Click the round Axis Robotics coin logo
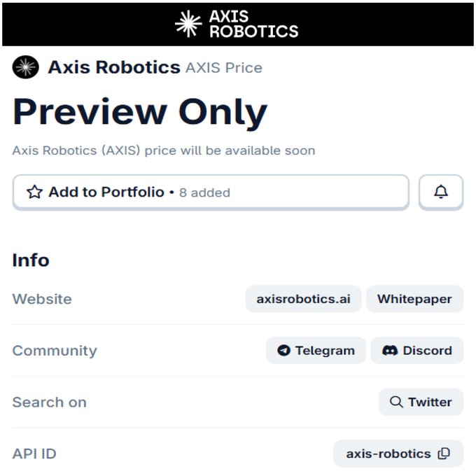Image resolution: width=476 pixels, height=476 pixels. (25, 67)
